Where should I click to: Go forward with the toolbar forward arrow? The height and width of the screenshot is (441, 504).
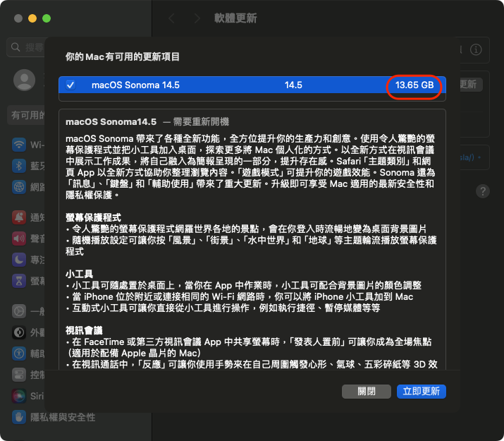coord(197,18)
